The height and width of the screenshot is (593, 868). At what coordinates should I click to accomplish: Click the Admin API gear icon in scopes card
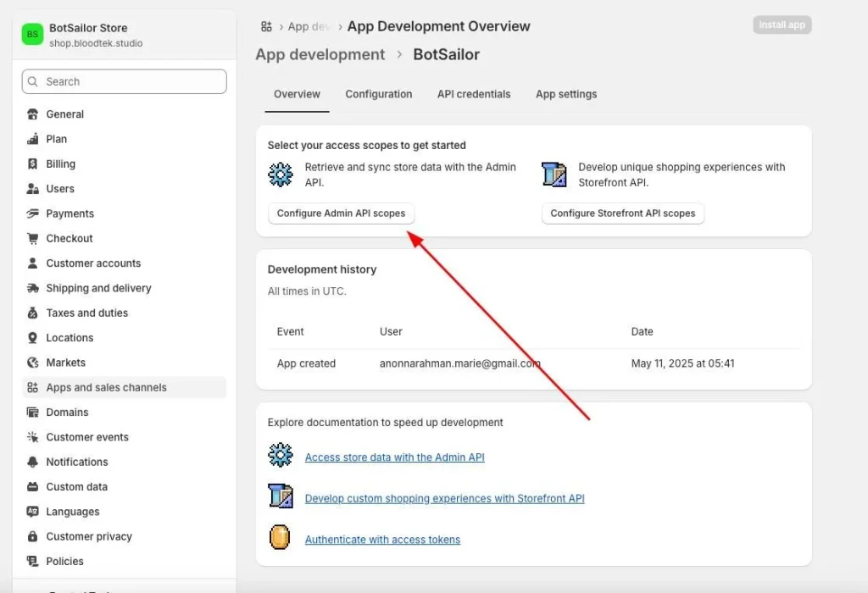pos(281,175)
